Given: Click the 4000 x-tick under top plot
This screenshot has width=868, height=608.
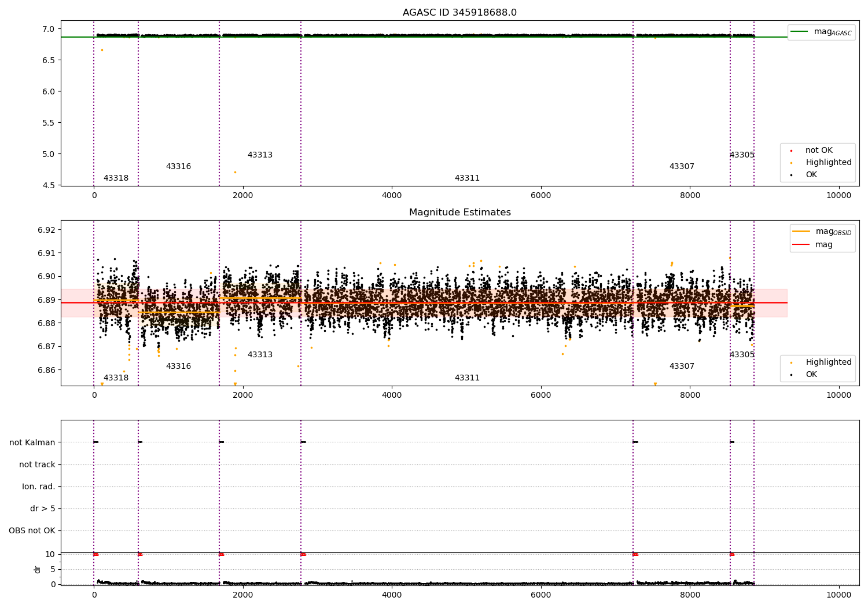Looking at the screenshot, I should [392, 196].
